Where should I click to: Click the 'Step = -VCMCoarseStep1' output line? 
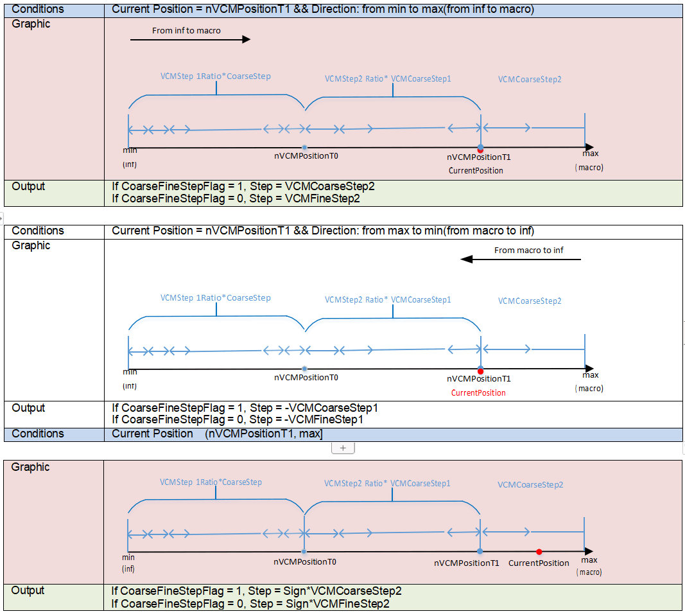coord(245,408)
